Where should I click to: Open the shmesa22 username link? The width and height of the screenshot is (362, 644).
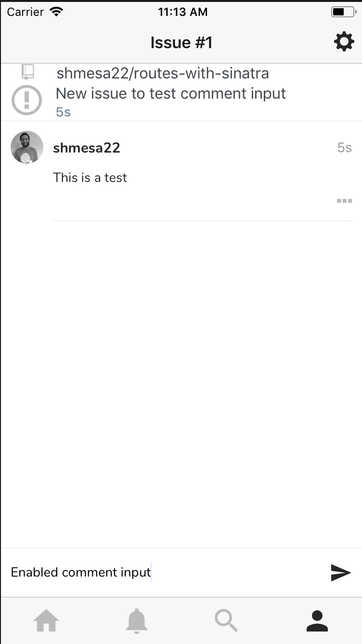pyautogui.click(x=87, y=148)
